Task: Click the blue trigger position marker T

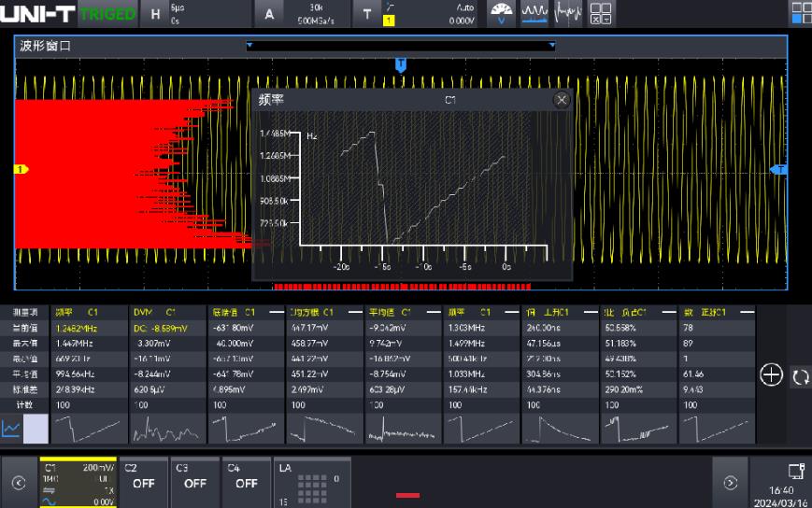Action: (x=401, y=64)
